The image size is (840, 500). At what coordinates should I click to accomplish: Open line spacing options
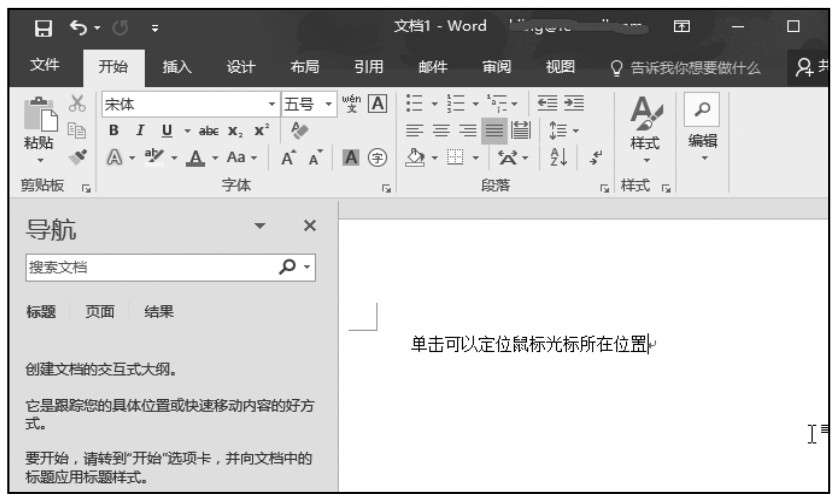click(563, 130)
